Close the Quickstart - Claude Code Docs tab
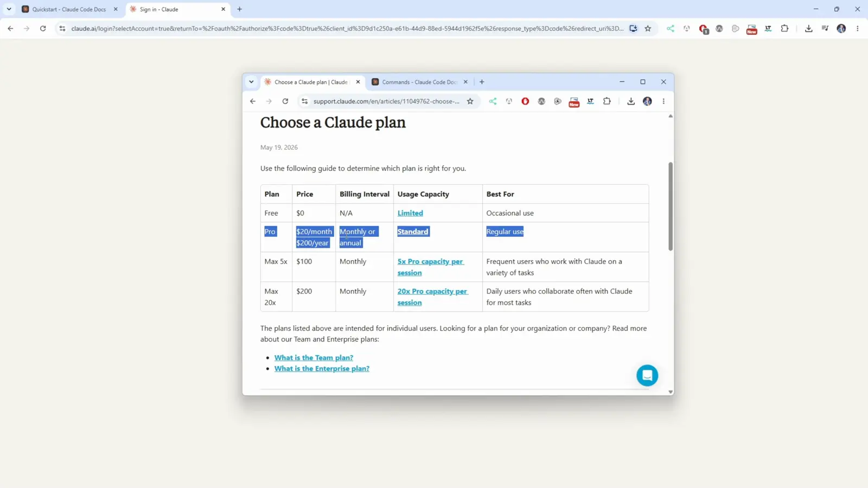 [x=116, y=9]
